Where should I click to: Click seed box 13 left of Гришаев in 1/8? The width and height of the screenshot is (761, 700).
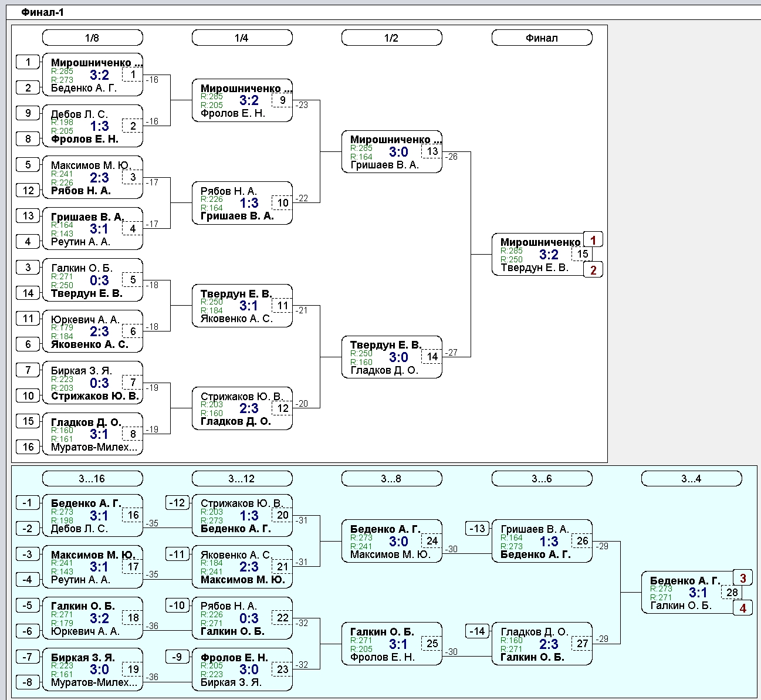[28, 215]
